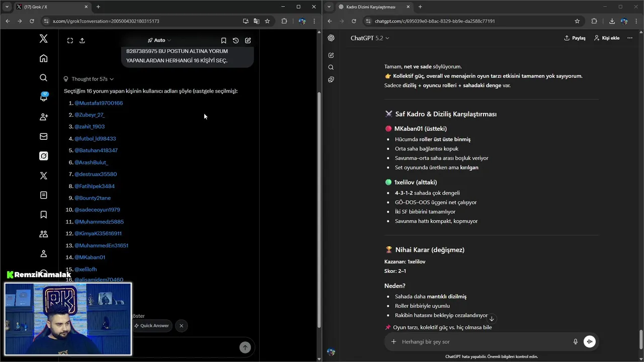This screenshot has width=644, height=362.
Task: Open left browser three-dot menu
Action: coord(314,21)
